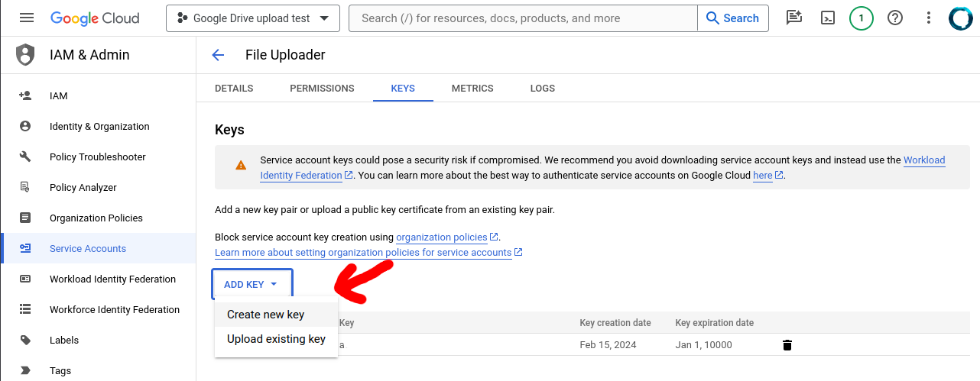
Task: Activate Cloud Shell terminal icon
Action: (827, 18)
